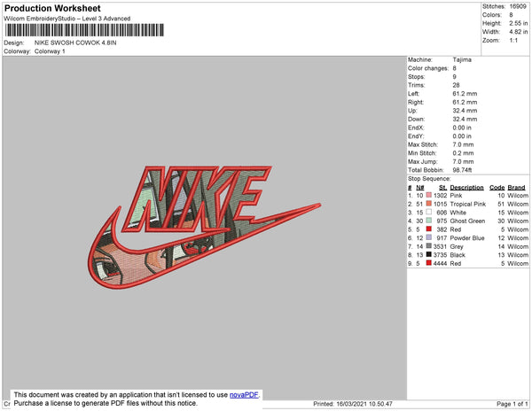The width and height of the screenshot is (532, 411).
Task: Click the EndX value '0.00 in'
Action: 462,128
